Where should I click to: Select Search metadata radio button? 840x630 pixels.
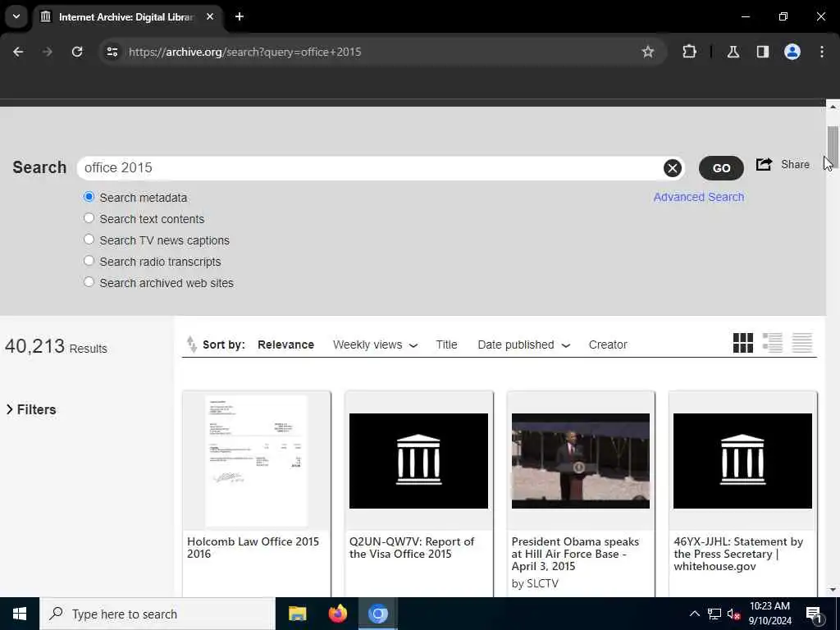tap(89, 197)
